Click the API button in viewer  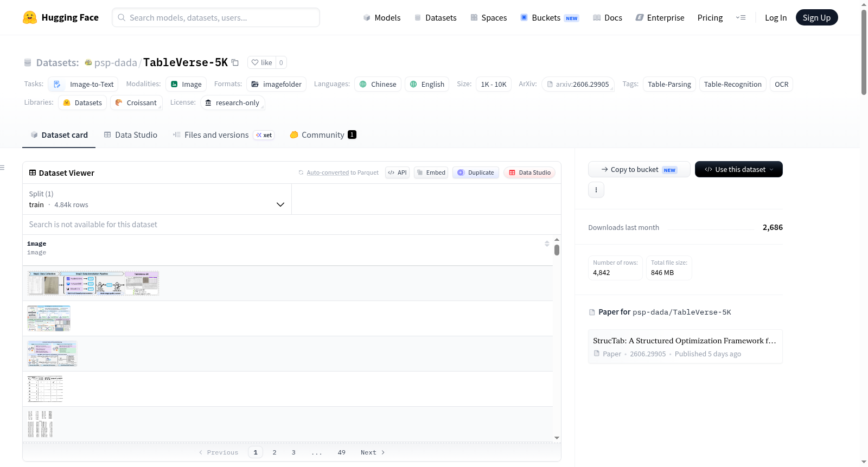pyautogui.click(x=397, y=172)
